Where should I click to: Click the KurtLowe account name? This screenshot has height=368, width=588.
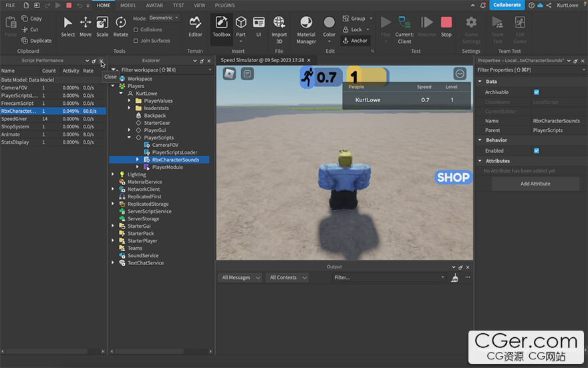pyautogui.click(x=567, y=5)
